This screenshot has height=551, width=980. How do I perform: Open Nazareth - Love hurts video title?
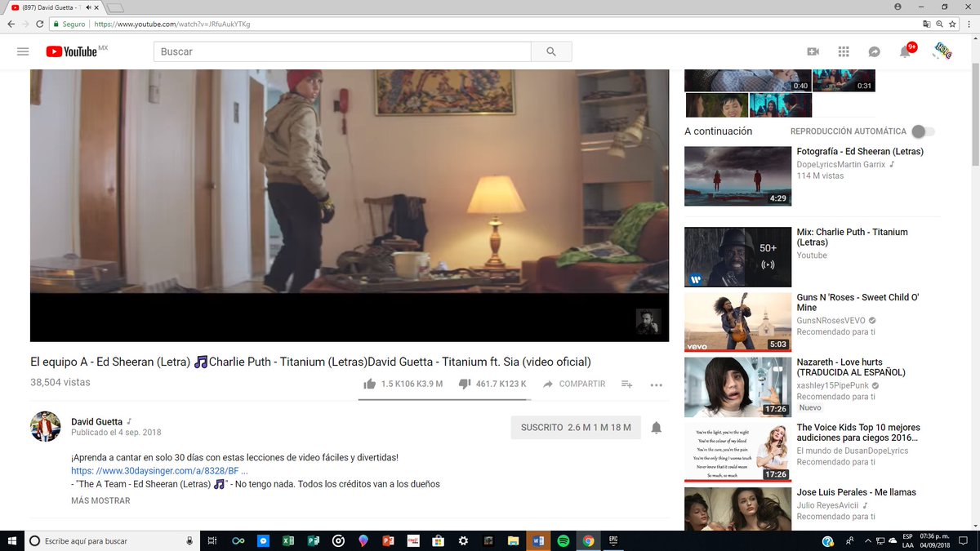(x=851, y=367)
